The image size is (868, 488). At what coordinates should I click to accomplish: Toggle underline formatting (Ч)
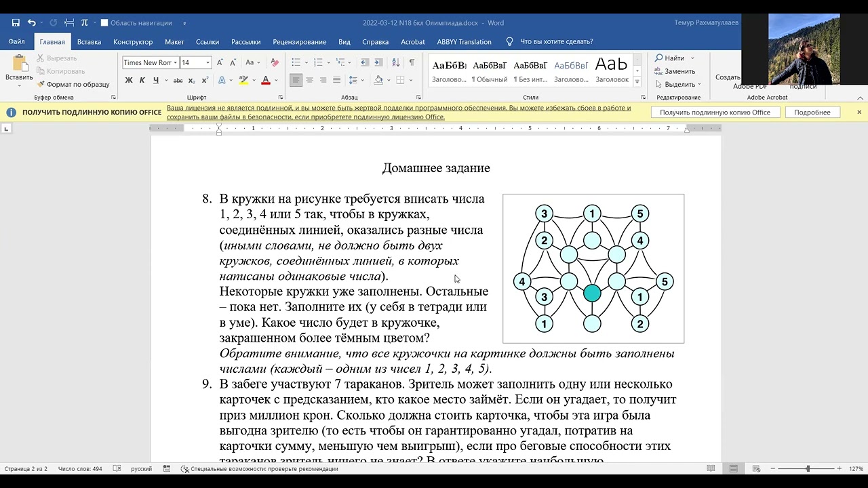pos(156,80)
